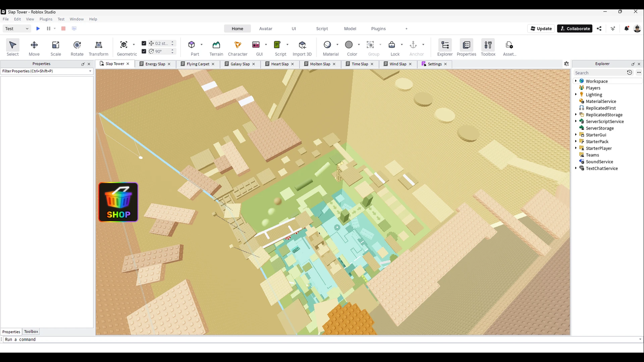This screenshot has height=362, width=644.
Task: Click the Asset manager icon
Action: pos(509,45)
